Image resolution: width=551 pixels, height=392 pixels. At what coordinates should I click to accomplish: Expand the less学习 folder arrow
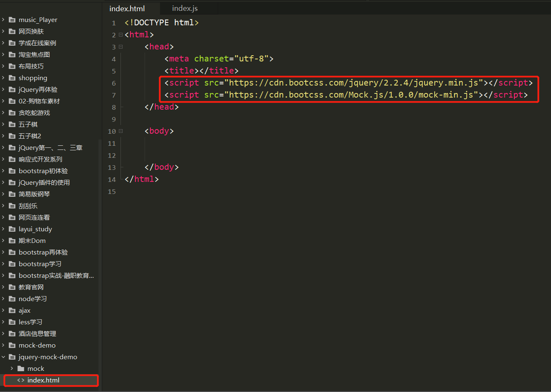pyautogui.click(x=3, y=322)
